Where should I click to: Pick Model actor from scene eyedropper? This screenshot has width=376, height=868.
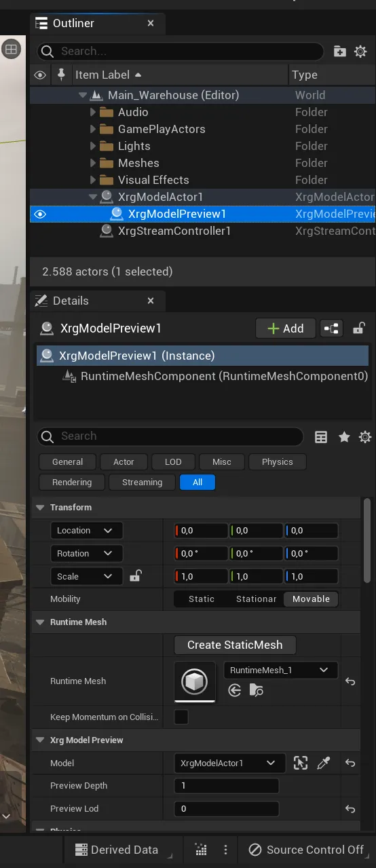[324, 763]
